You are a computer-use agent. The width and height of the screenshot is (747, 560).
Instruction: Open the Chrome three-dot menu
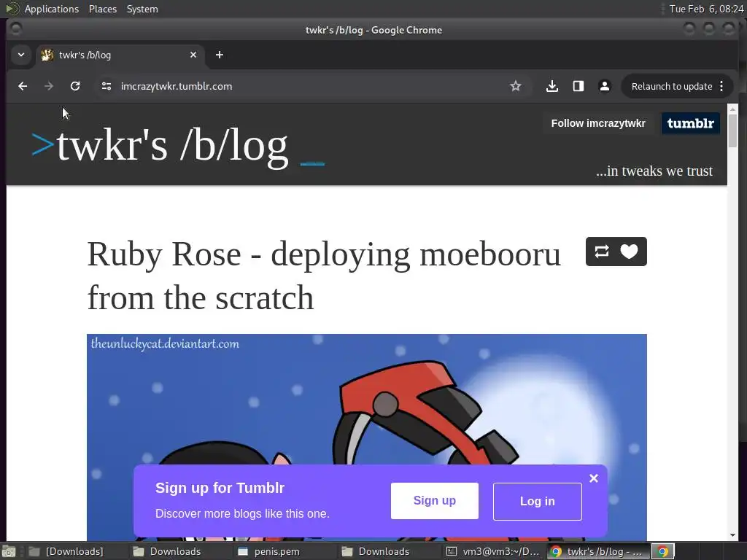point(721,86)
